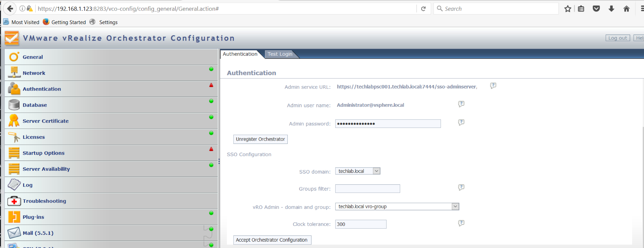Click the Groups filter input field

pyautogui.click(x=368, y=189)
